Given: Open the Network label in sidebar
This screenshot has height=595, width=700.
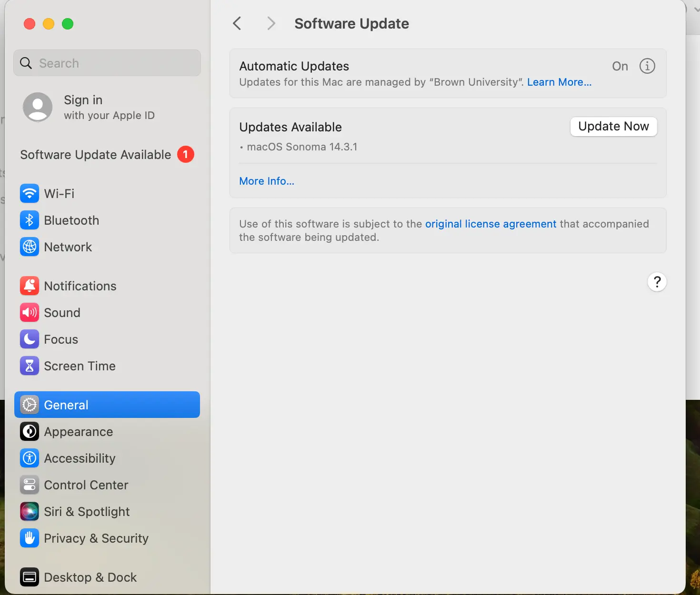Looking at the screenshot, I should [x=68, y=247].
